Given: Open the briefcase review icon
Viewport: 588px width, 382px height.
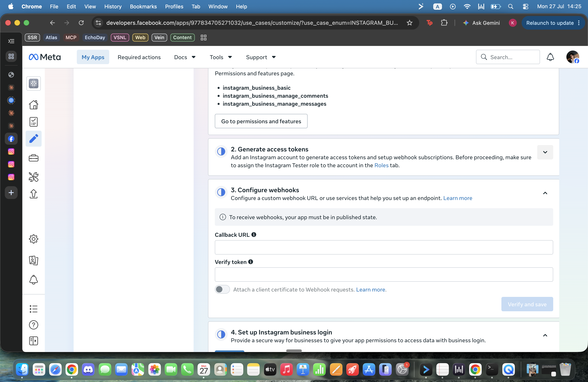Looking at the screenshot, I should click(34, 158).
